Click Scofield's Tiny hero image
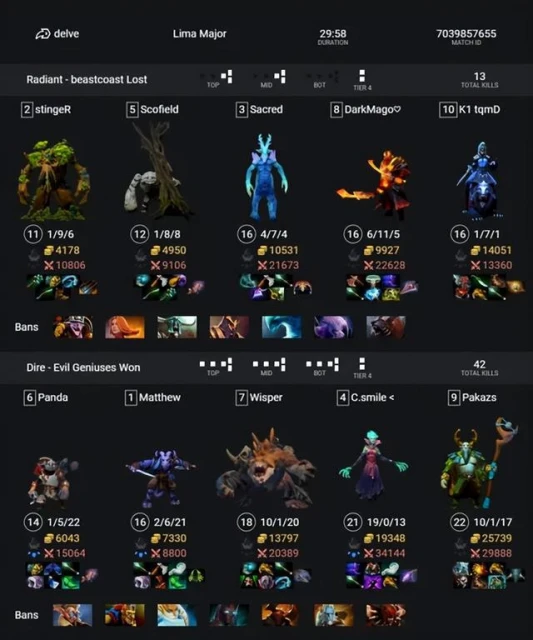The width and height of the screenshot is (533, 640). (x=157, y=171)
